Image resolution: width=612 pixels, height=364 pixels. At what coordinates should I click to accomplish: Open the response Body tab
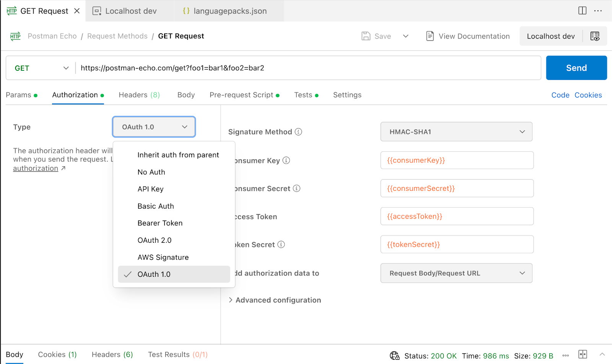(x=15, y=354)
